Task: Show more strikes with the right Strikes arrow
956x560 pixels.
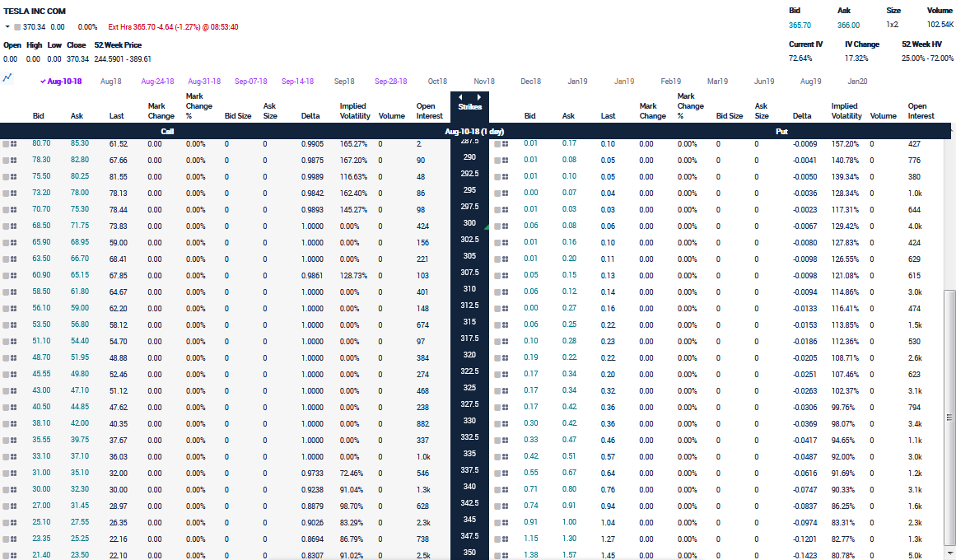Action: point(479,97)
